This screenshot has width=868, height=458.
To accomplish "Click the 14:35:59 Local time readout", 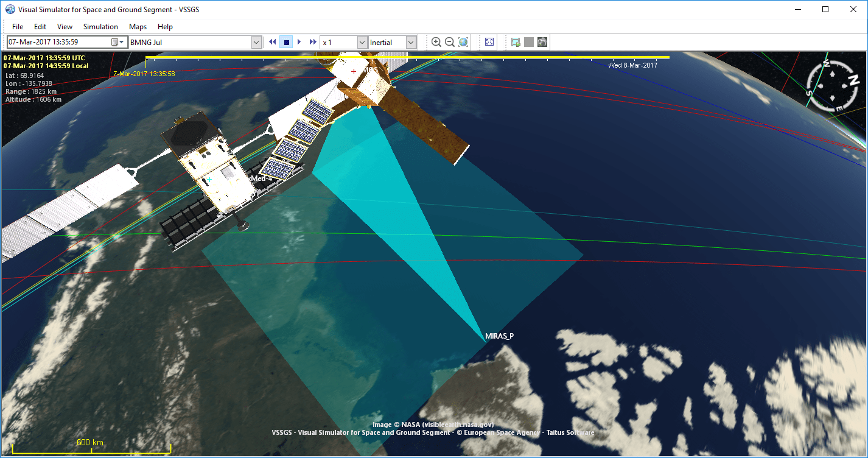I will click(x=46, y=66).
